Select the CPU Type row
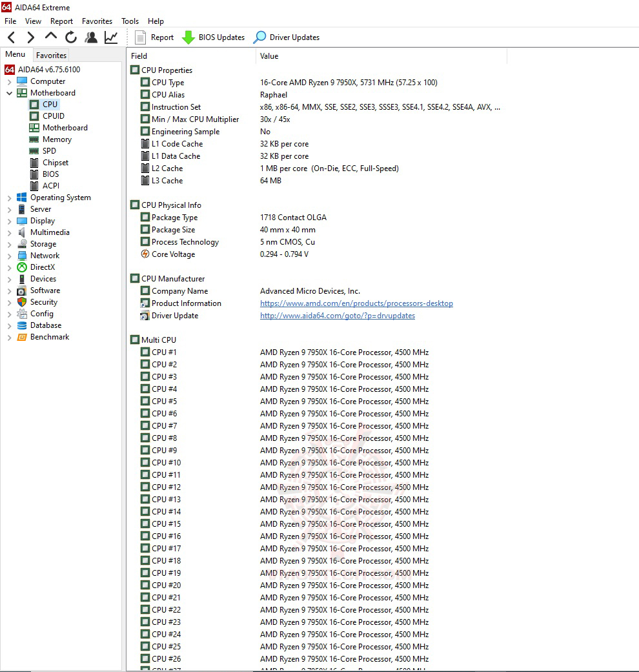The width and height of the screenshot is (639, 672). [317, 82]
